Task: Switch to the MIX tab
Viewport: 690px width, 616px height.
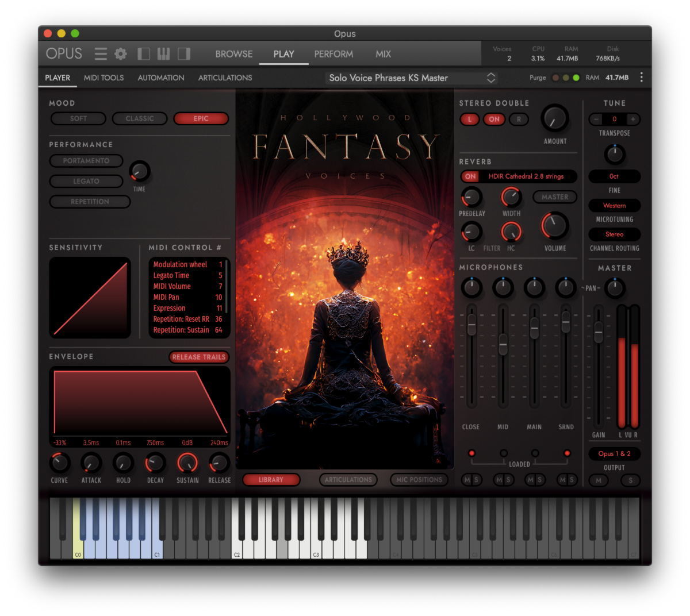Action: coord(383,54)
